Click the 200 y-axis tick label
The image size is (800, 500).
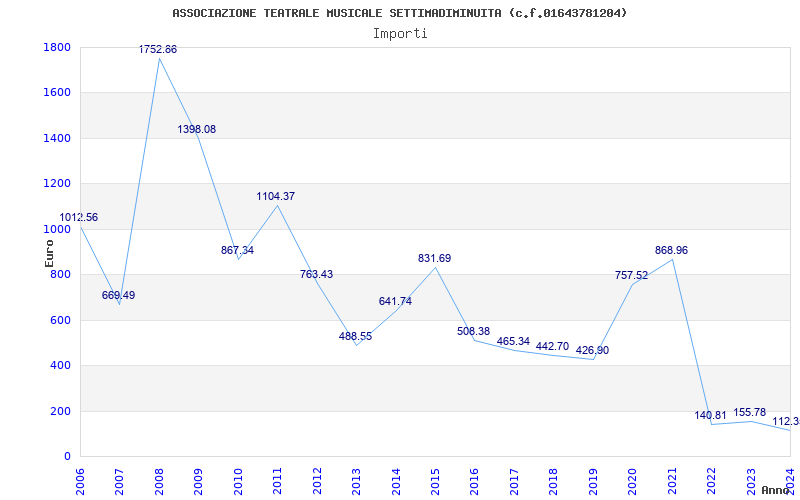(60, 411)
